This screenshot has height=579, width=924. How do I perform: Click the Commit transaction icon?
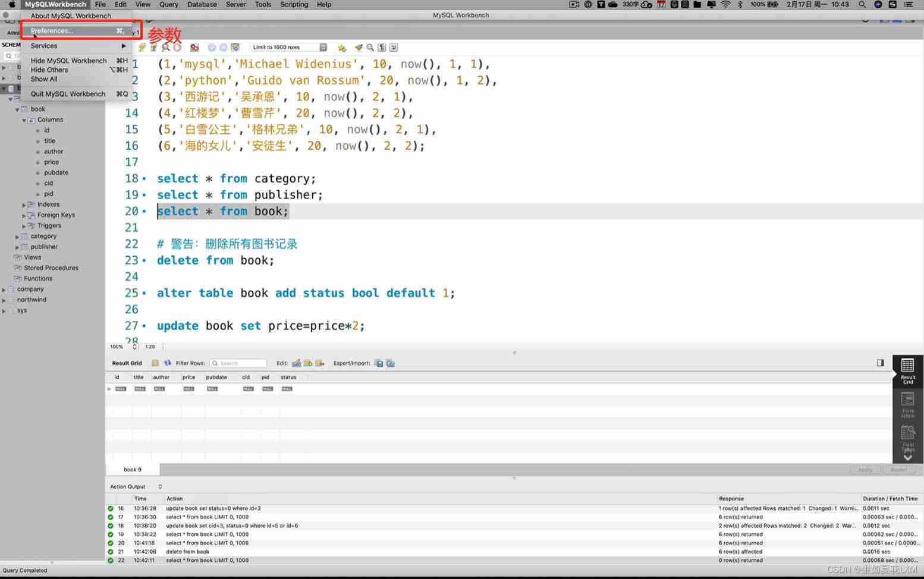pyautogui.click(x=212, y=48)
